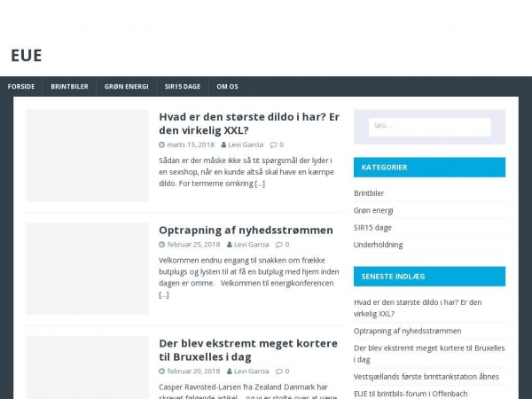
Task: Open Levi Garcia link on februar 25 post
Action: pyautogui.click(x=252, y=245)
